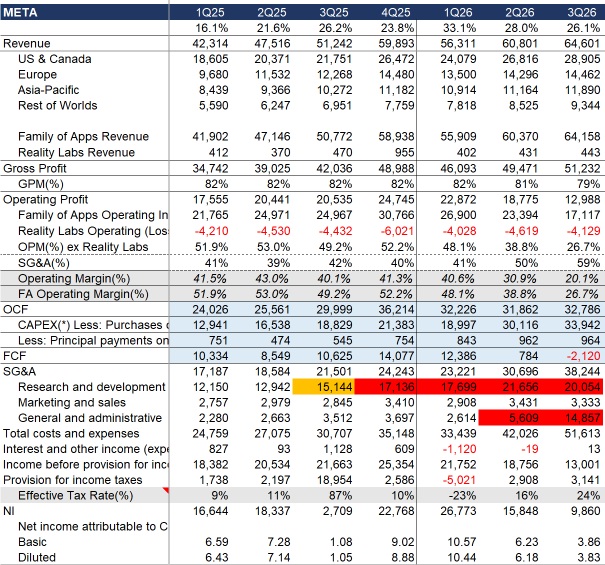Click the comment indicator on Effective Tax Rate
The image size is (605, 565).
click(166, 490)
